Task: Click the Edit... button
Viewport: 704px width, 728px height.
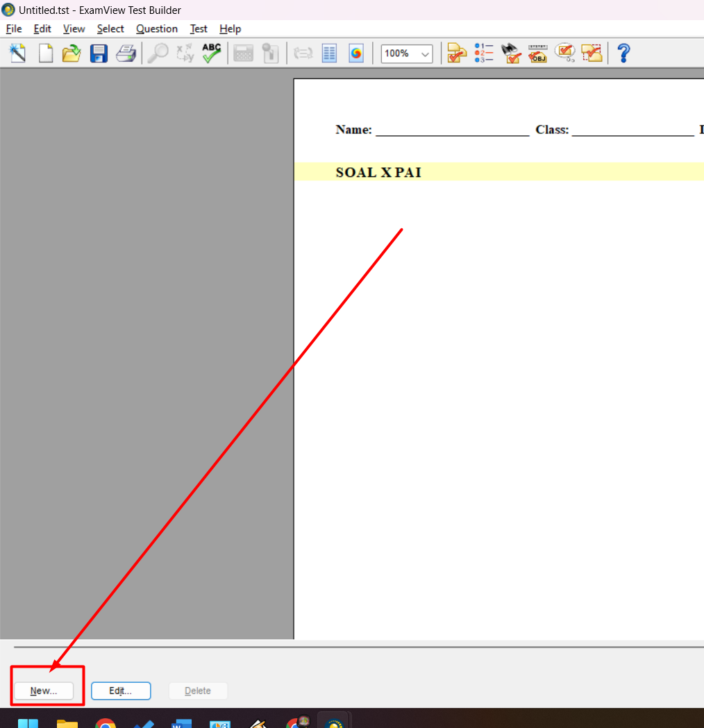Action: 121,691
